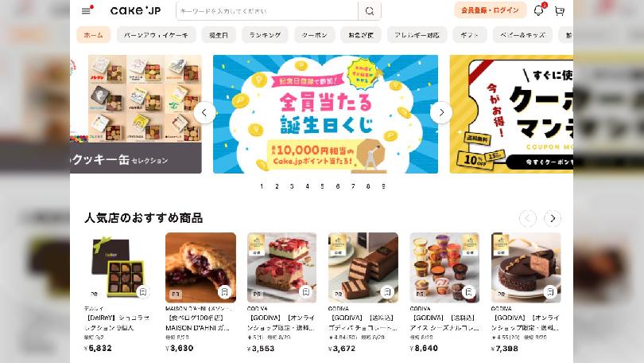
Task: Show next banner slide
Action: click(x=441, y=112)
